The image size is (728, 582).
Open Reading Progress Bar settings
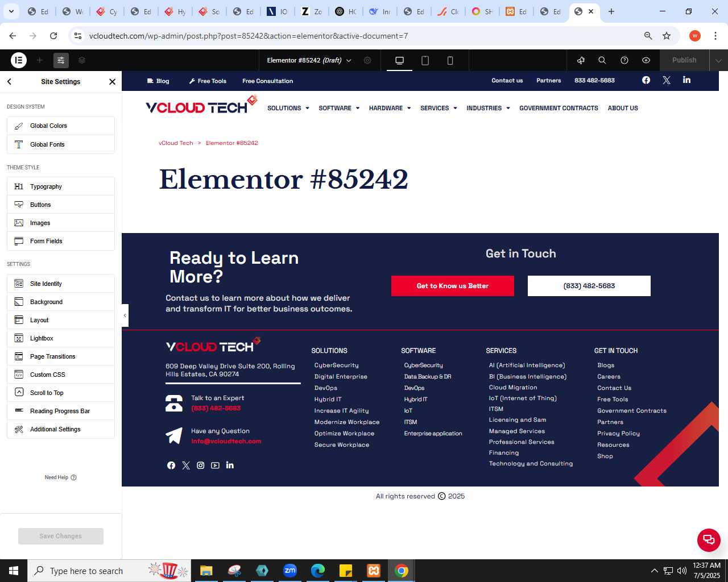click(x=61, y=411)
